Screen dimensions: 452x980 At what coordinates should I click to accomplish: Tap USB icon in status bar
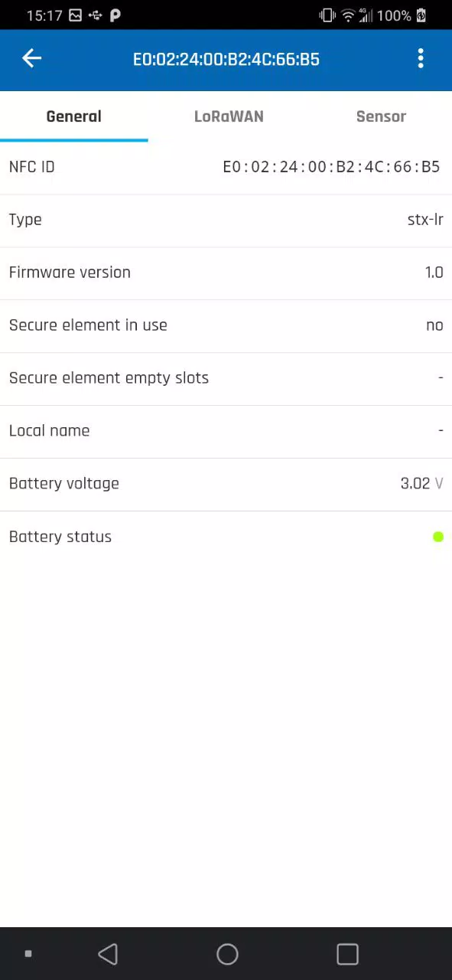(96, 15)
